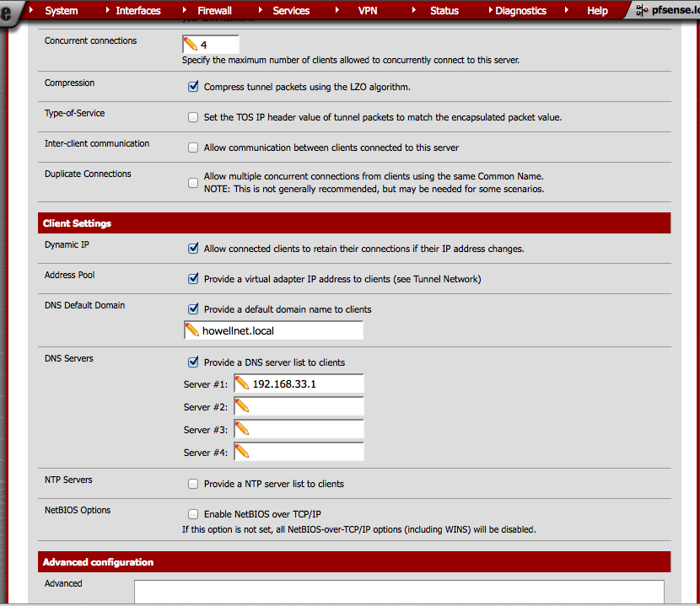Click the pfsense hostname network icon
This screenshot has width=700, height=606.
click(642, 10)
